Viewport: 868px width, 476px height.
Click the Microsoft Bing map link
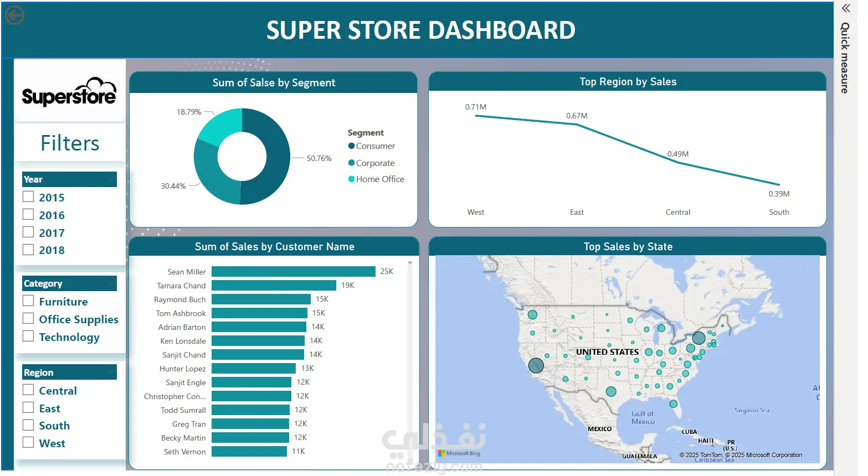click(459, 453)
